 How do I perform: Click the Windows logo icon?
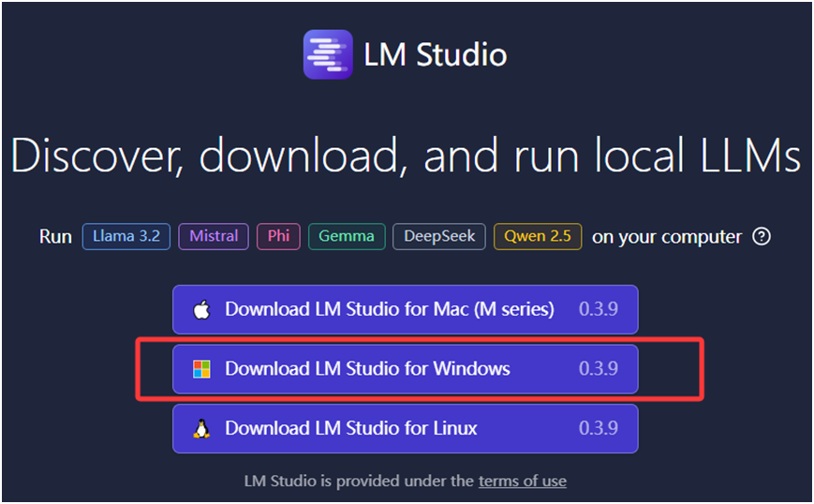(x=201, y=369)
